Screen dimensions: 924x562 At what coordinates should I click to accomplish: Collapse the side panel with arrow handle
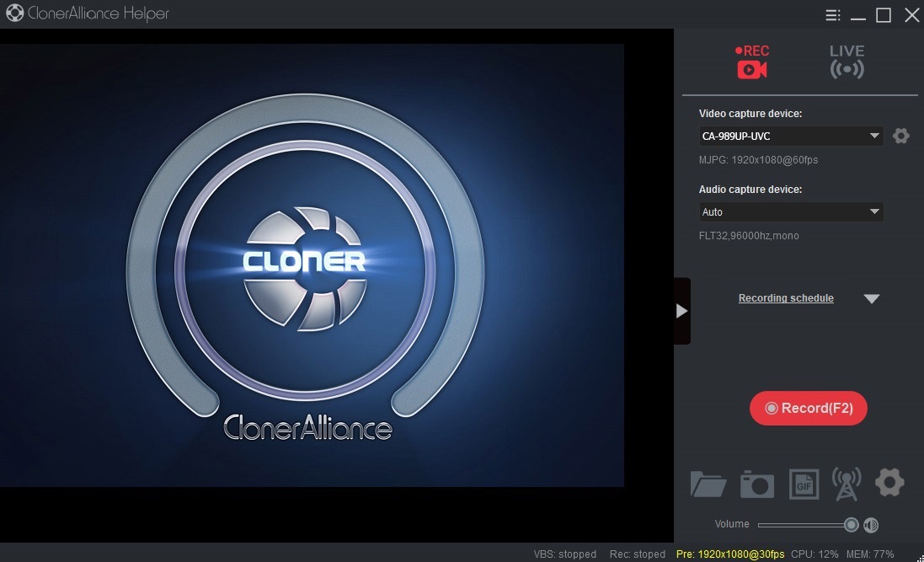tap(681, 311)
